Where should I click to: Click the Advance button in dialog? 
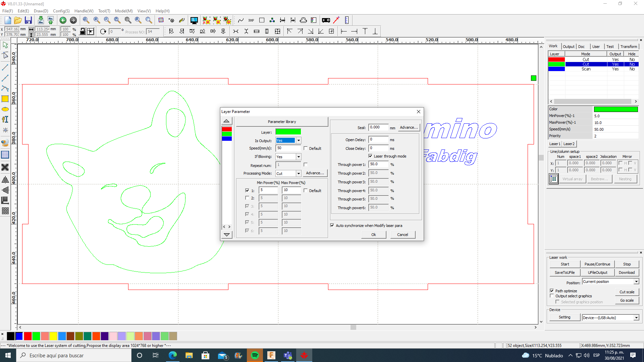[x=315, y=173]
